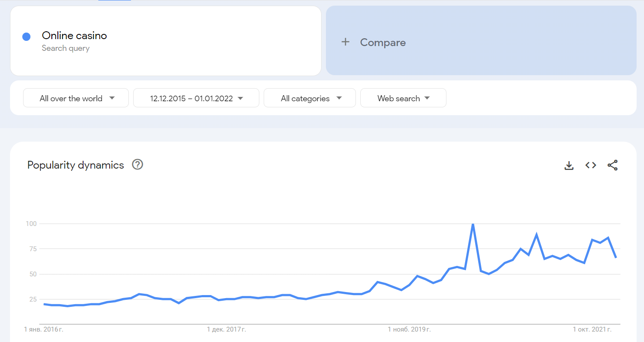644x342 pixels.
Task: Click the 1 янв. 2016 г. axis date
Action: point(44,330)
